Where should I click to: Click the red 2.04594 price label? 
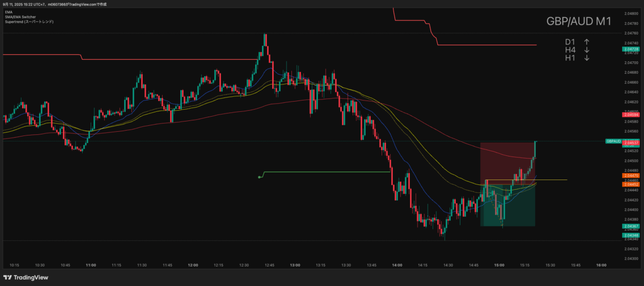click(630, 115)
